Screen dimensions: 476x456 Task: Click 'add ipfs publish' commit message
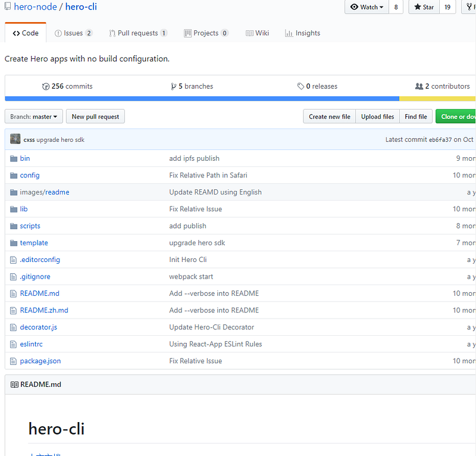[195, 158]
